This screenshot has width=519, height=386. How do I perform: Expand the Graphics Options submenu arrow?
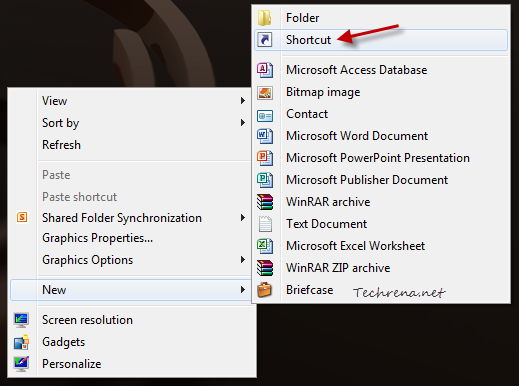tap(243, 260)
